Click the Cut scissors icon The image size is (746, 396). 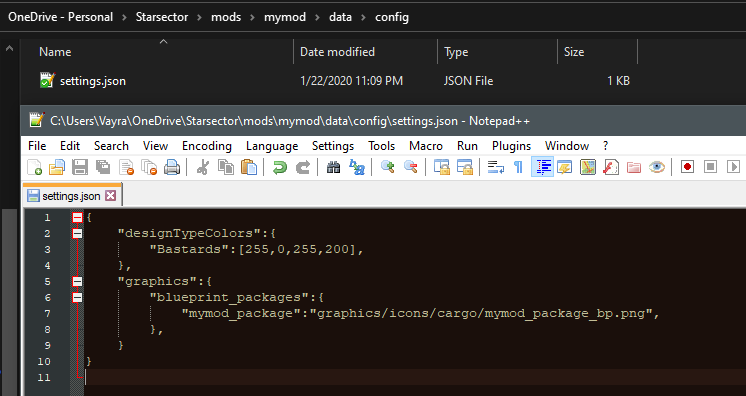tap(203, 167)
